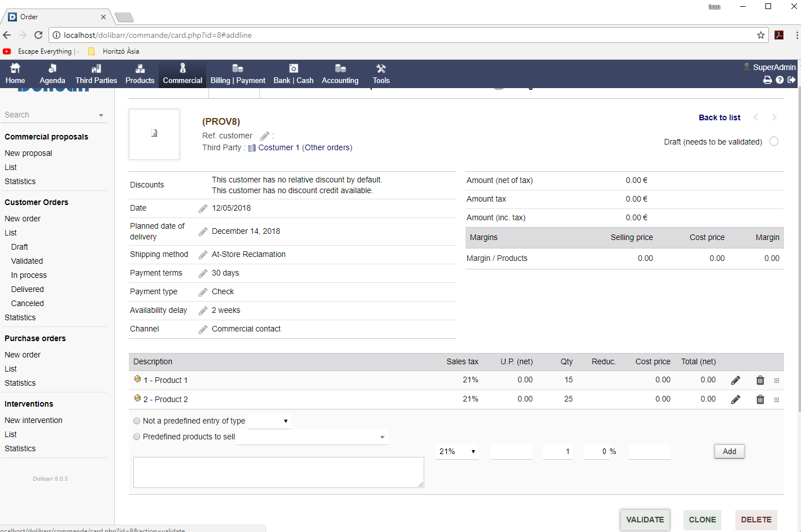The width and height of the screenshot is (801, 532).
Task: Click the quantity input field
Action: [x=558, y=452]
